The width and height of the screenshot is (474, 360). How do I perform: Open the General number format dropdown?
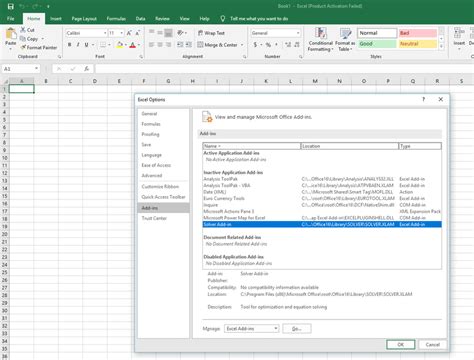click(298, 33)
